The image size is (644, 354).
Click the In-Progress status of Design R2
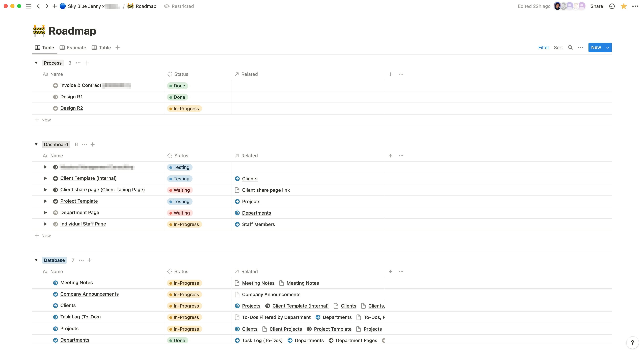click(184, 109)
